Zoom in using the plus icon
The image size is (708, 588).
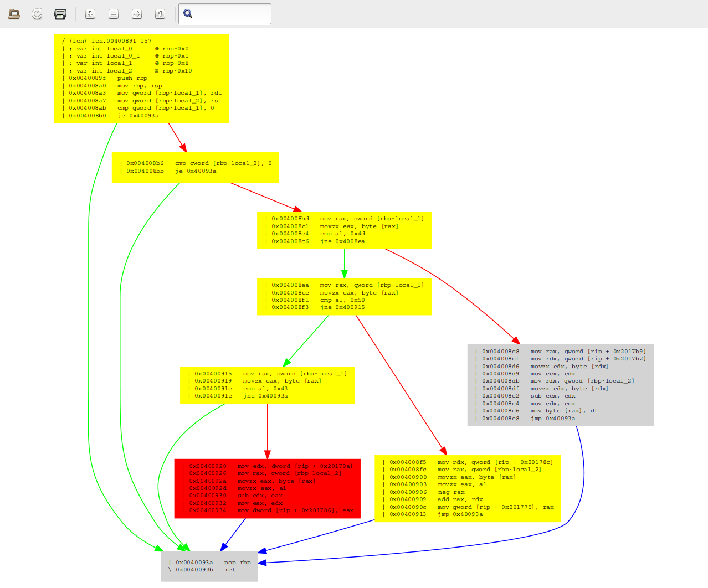point(90,13)
